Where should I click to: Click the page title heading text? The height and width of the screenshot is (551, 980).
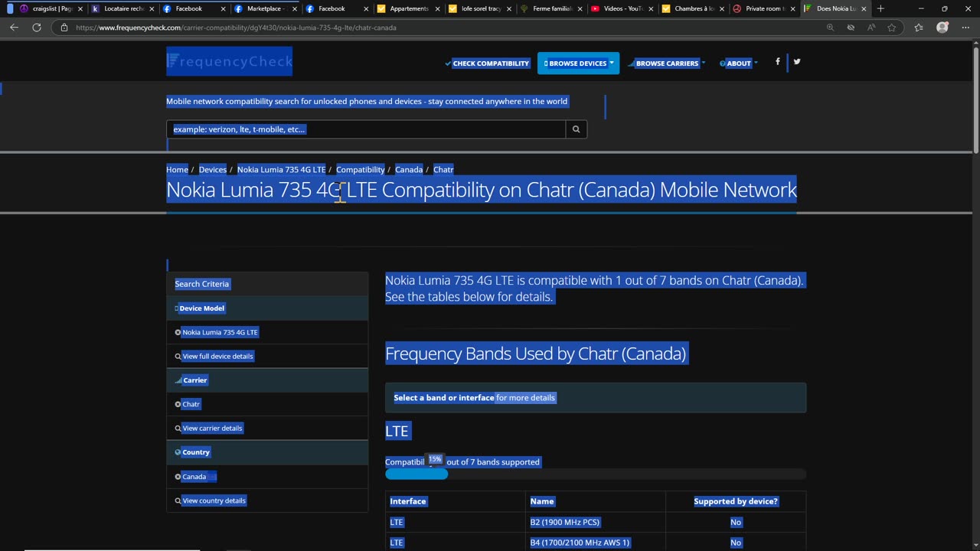click(x=482, y=190)
